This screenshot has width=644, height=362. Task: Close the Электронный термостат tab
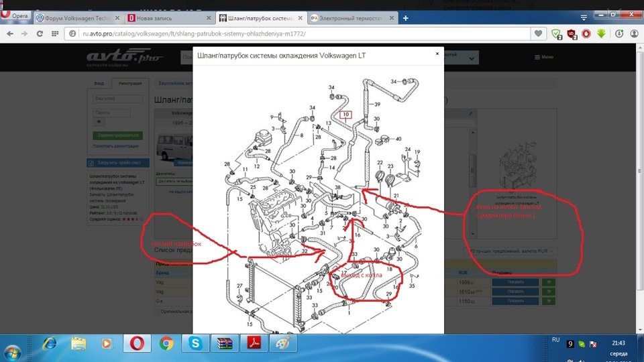point(391,18)
